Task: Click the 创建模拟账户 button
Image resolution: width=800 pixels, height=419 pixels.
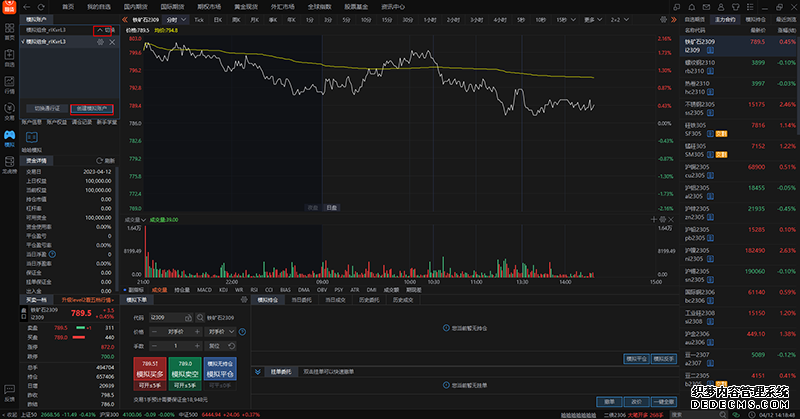Action: click(x=91, y=107)
